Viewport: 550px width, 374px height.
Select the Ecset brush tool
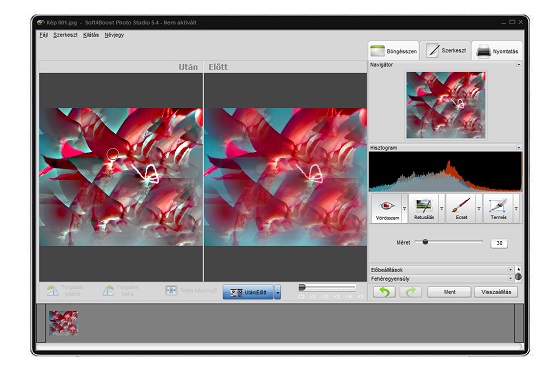click(x=461, y=209)
